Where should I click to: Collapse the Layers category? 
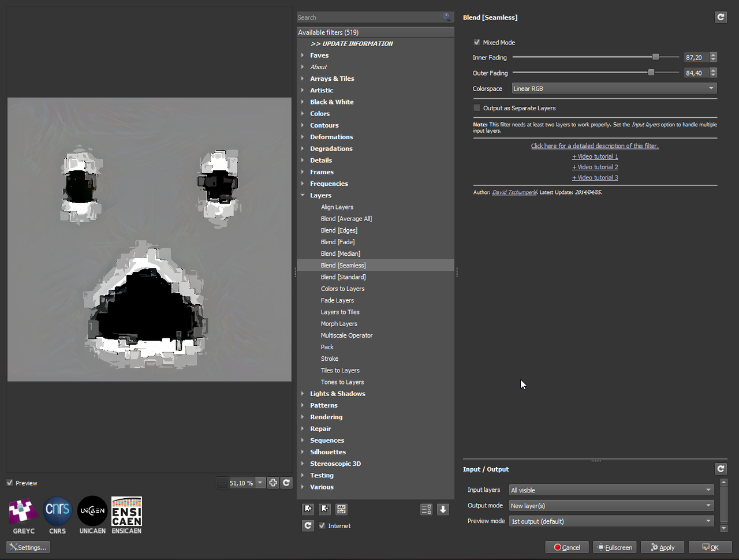[x=303, y=195]
